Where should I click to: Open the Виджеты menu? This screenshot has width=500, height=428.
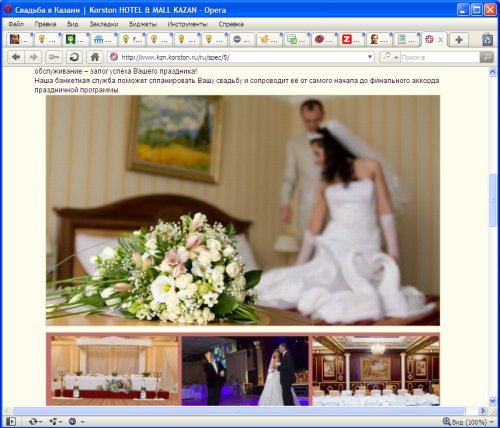click(143, 24)
